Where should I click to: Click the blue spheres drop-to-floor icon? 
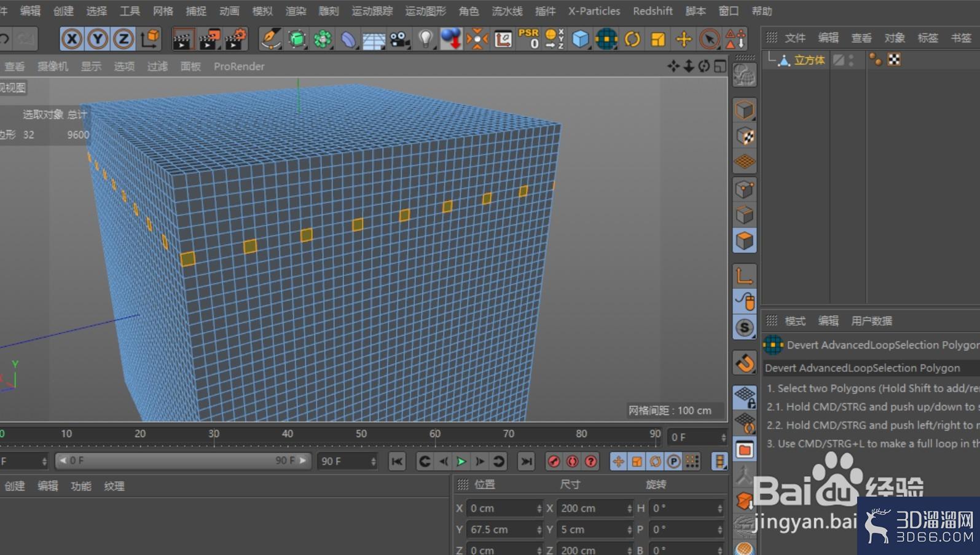(x=451, y=39)
